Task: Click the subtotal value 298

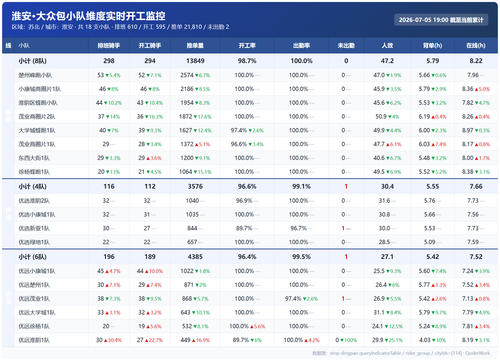Action: pos(109,61)
